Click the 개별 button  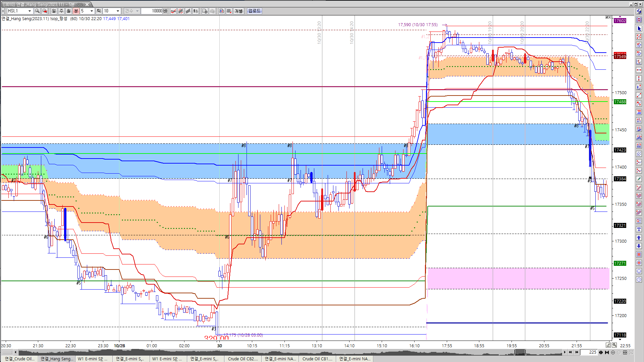238,11
